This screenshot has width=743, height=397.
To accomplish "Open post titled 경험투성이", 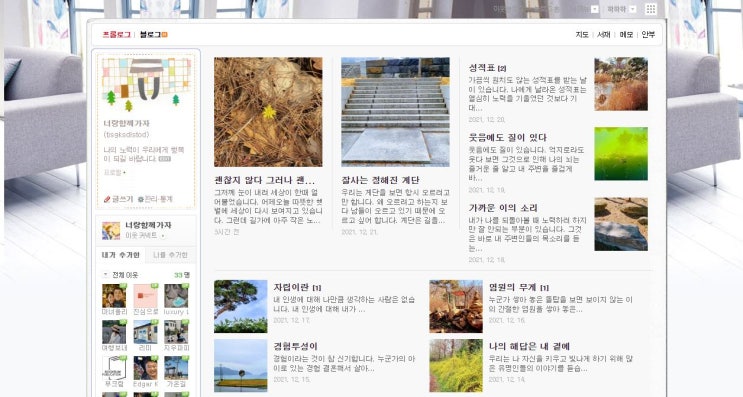I will coord(296,346).
